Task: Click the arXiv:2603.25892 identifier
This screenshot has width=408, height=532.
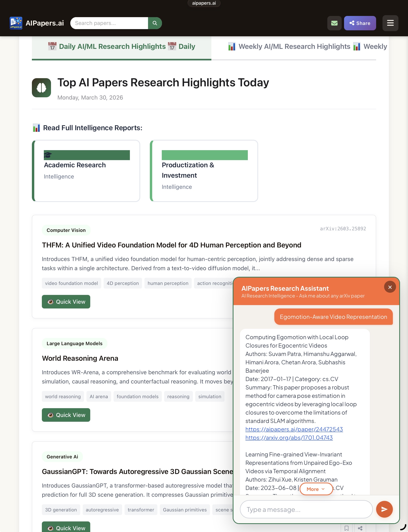Action: coord(343,229)
